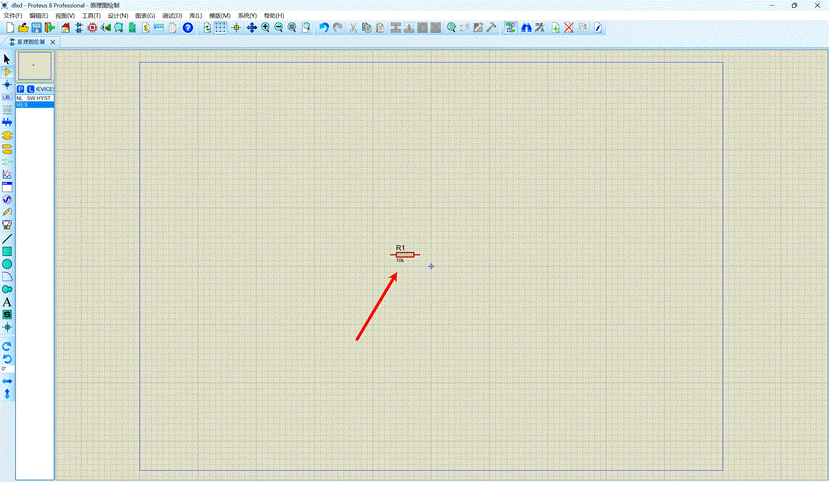Select the 2D graphics circle tool
The image size is (829, 482).
7,264
